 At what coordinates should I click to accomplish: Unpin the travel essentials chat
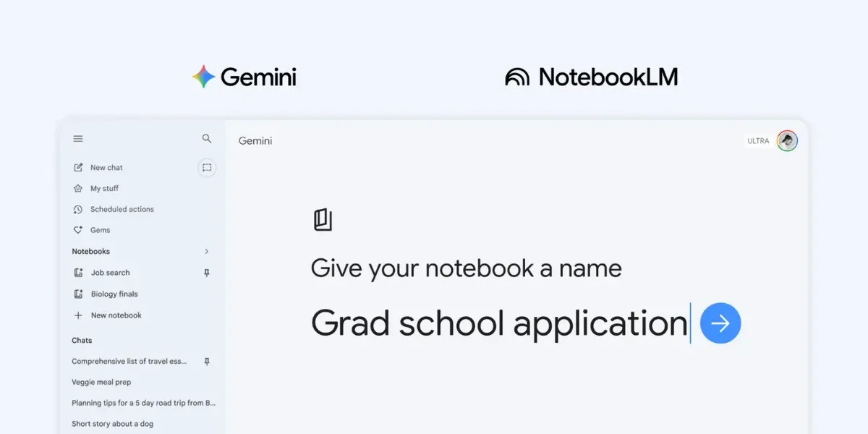tap(206, 361)
